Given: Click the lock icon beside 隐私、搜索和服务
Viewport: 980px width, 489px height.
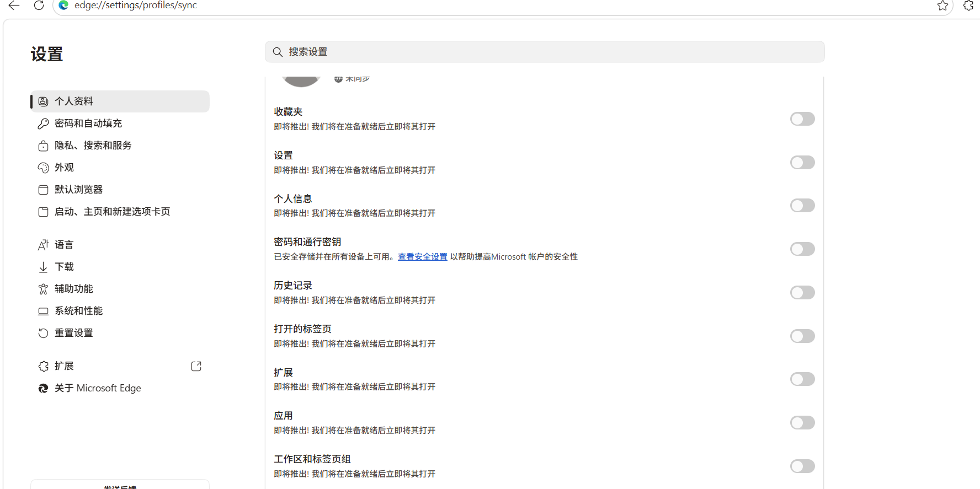Looking at the screenshot, I should 43,146.
